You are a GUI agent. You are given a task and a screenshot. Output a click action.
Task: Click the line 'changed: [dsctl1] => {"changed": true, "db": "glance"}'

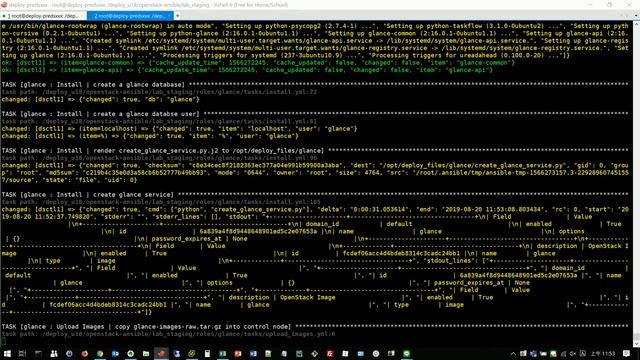100,99
